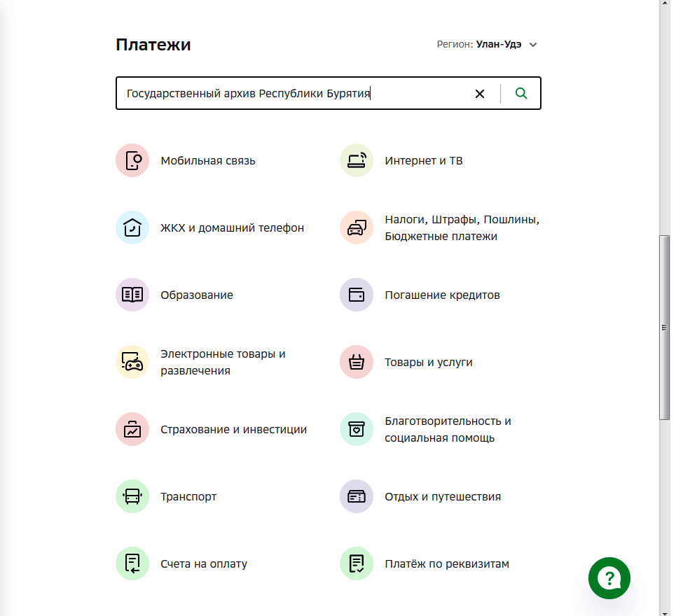The image size is (676, 616).
Task: Click the Транспорт bus icon
Action: pyautogui.click(x=132, y=497)
